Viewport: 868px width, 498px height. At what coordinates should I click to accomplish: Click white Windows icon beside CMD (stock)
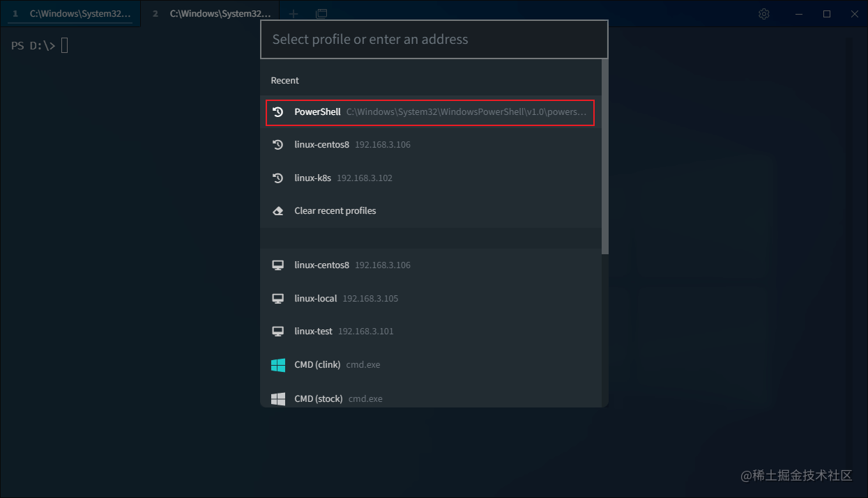click(x=278, y=399)
